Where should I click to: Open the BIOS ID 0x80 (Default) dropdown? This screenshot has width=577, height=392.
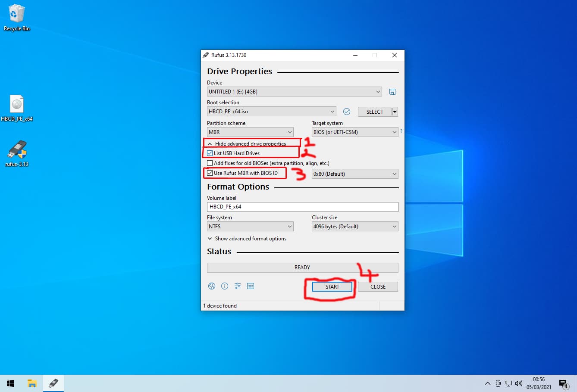pyautogui.click(x=355, y=174)
